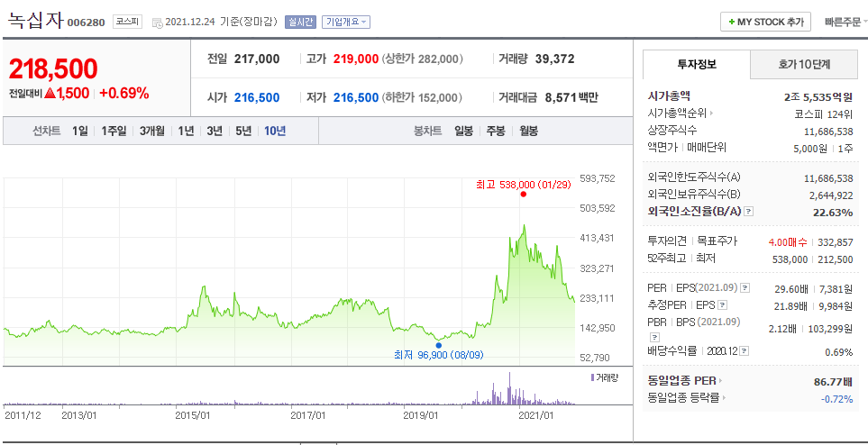Viewport: 868px width, 445px height.
Task: Open the 동일업종 PER link
Action: coord(685,380)
